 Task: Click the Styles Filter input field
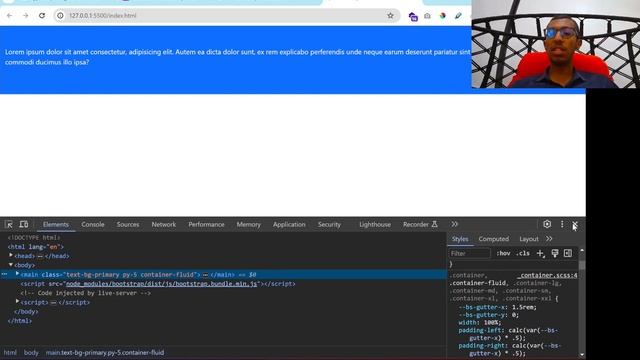point(469,253)
